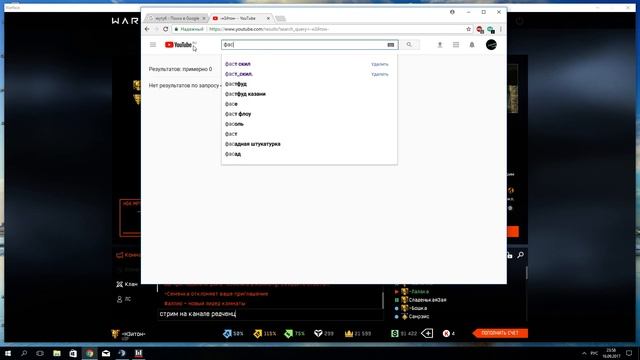The height and width of the screenshot is (360, 640).
Task: Open the Windows Store taskbar icon
Action: (73, 353)
